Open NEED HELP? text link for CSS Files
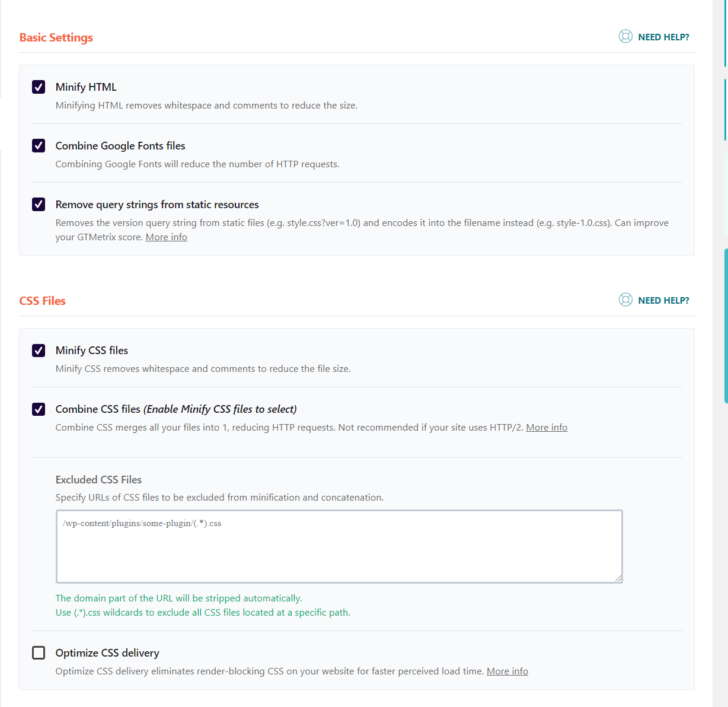 [x=663, y=301]
